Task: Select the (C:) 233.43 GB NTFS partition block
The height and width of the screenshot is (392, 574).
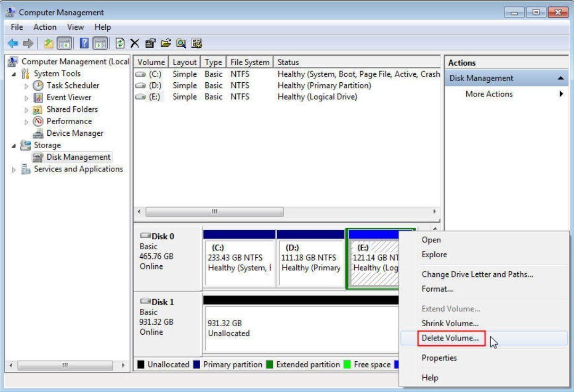Action: pyautogui.click(x=239, y=258)
